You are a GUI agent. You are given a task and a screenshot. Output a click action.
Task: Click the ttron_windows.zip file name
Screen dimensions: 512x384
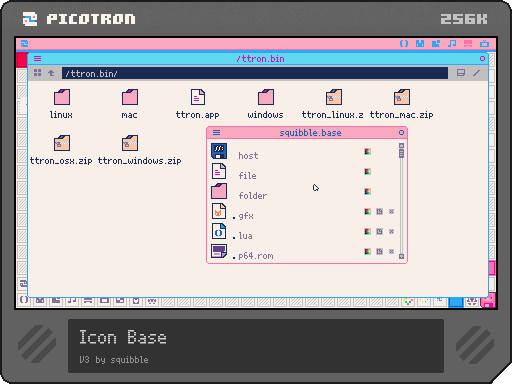(x=139, y=161)
